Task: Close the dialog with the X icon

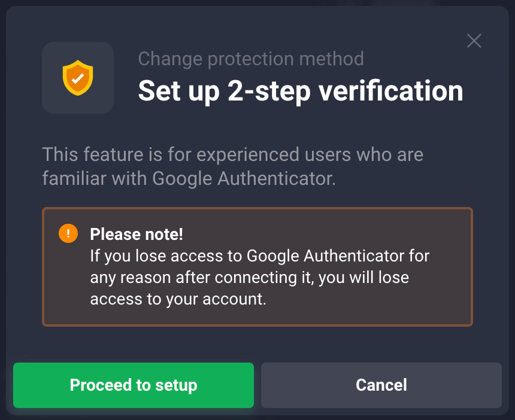Action: pyautogui.click(x=474, y=41)
